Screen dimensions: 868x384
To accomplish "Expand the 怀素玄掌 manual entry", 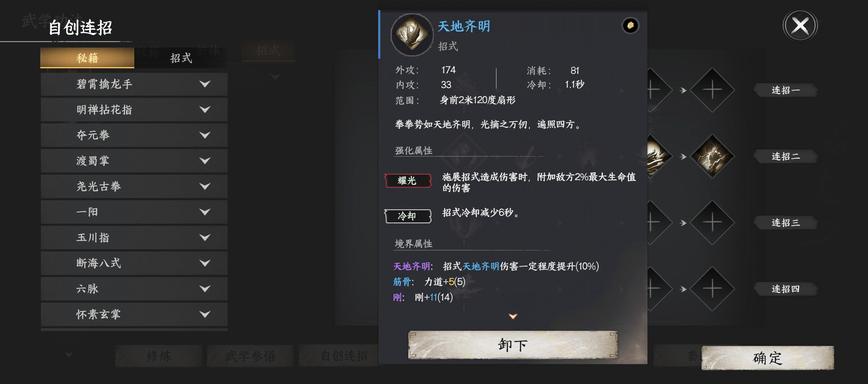I will pos(134,314).
